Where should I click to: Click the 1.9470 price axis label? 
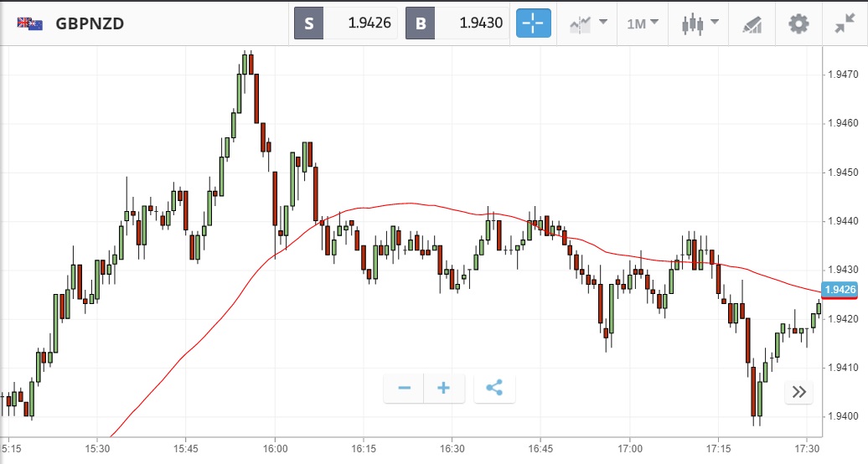840,75
